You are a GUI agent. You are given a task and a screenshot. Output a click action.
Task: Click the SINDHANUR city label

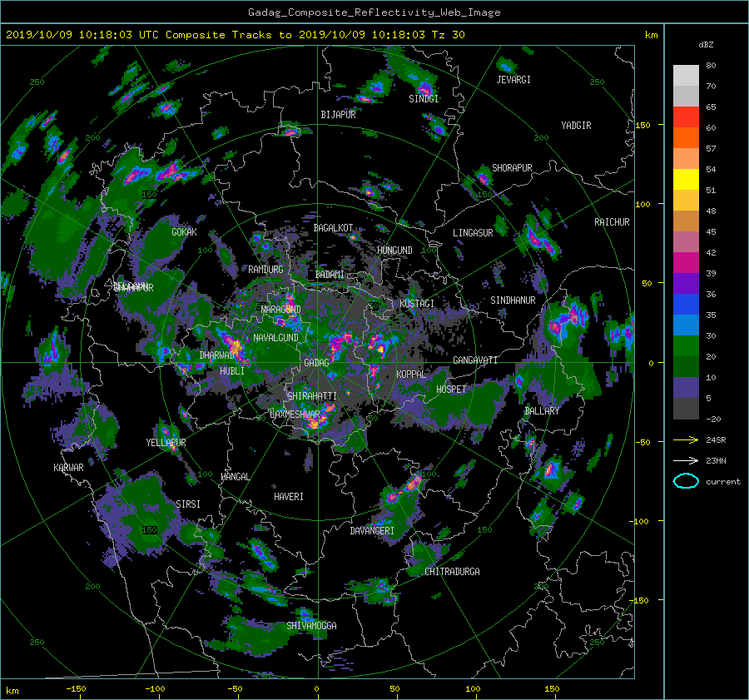pos(513,300)
